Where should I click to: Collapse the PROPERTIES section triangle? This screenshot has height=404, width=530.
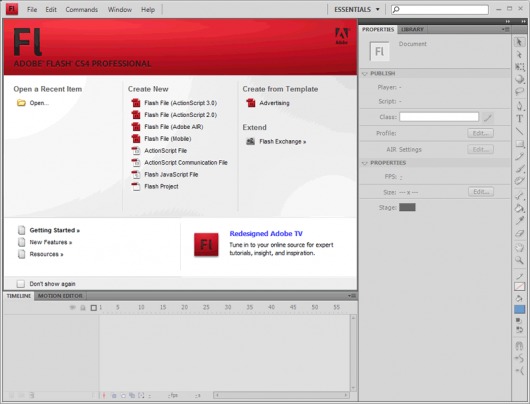click(365, 163)
